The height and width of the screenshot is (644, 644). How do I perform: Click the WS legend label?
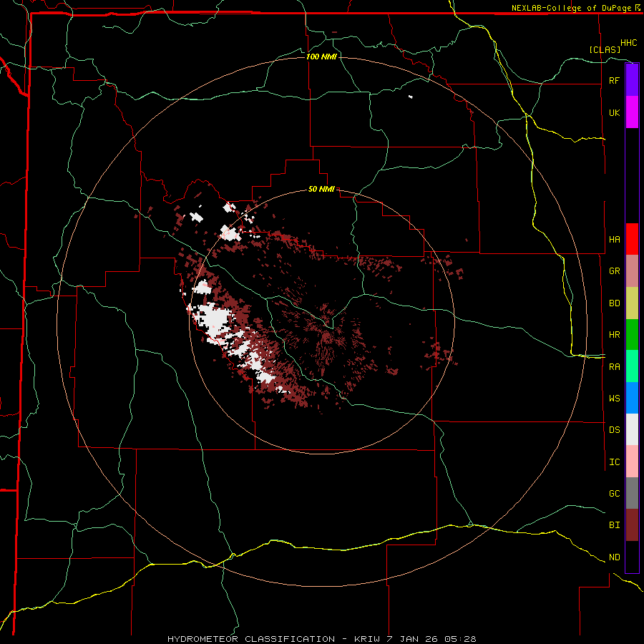[614, 399]
